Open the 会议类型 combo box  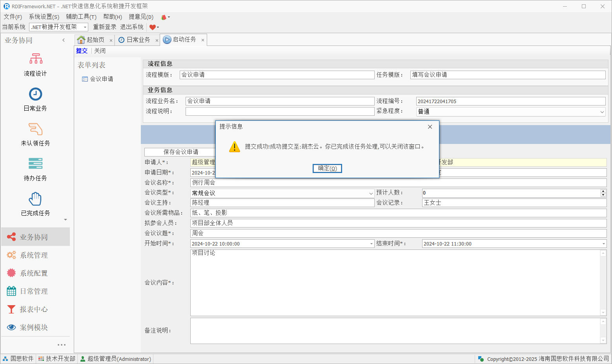point(371,193)
